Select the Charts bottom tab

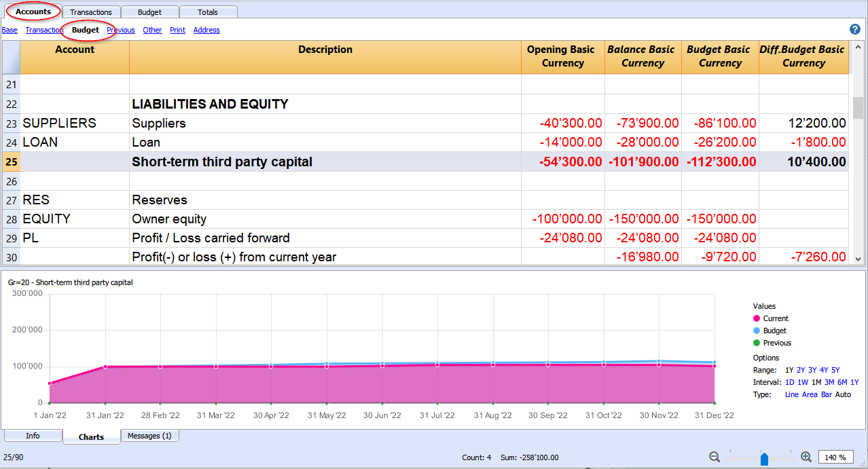pos(91,436)
